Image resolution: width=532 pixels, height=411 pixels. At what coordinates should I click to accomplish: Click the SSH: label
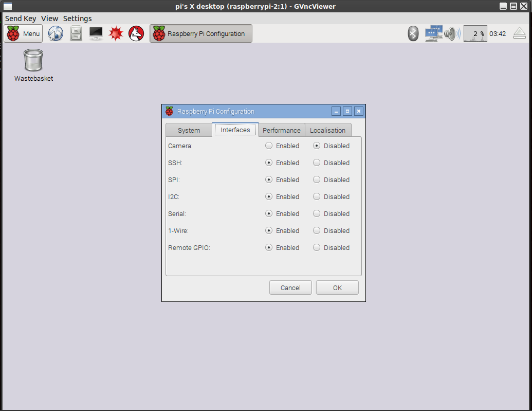175,163
